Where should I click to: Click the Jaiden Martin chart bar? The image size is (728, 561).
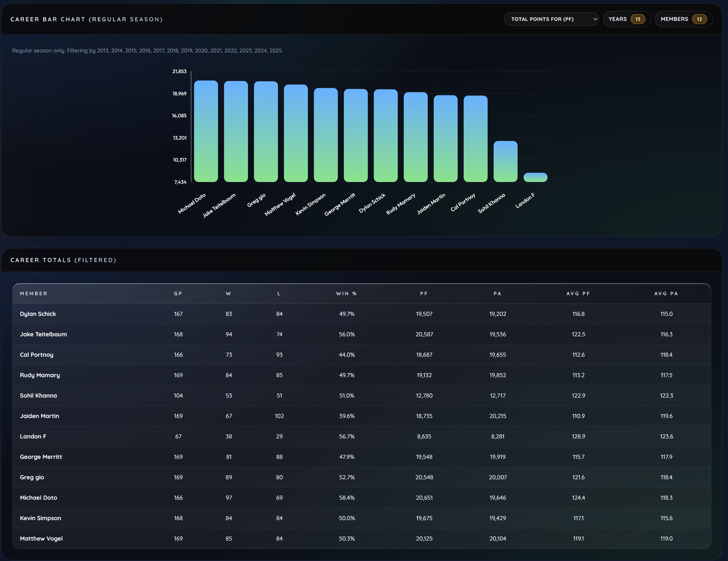pyautogui.click(x=446, y=138)
